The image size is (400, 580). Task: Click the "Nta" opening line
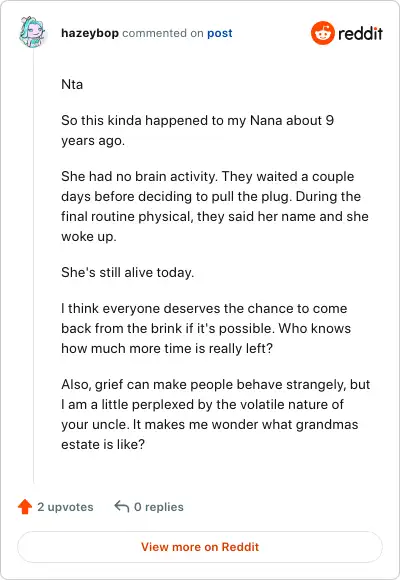[72, 84]
